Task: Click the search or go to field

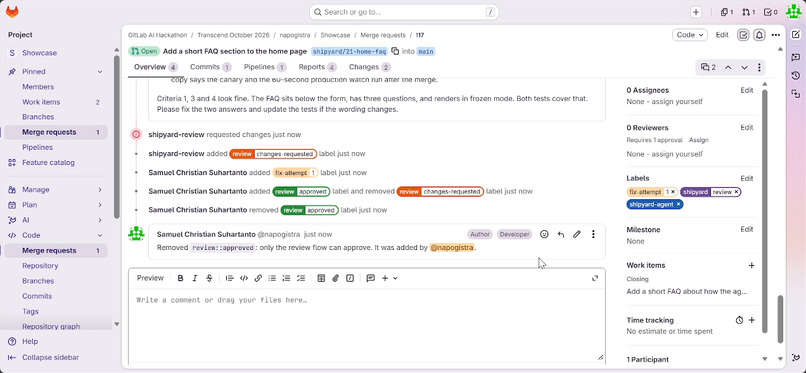Action: [404, 12]
